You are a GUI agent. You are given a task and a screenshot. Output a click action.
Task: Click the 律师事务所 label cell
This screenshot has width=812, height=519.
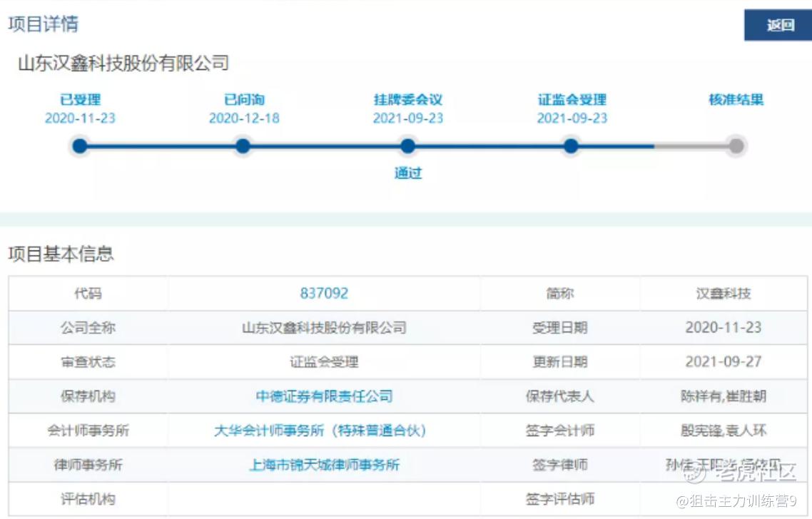click(x=88, y=465)
